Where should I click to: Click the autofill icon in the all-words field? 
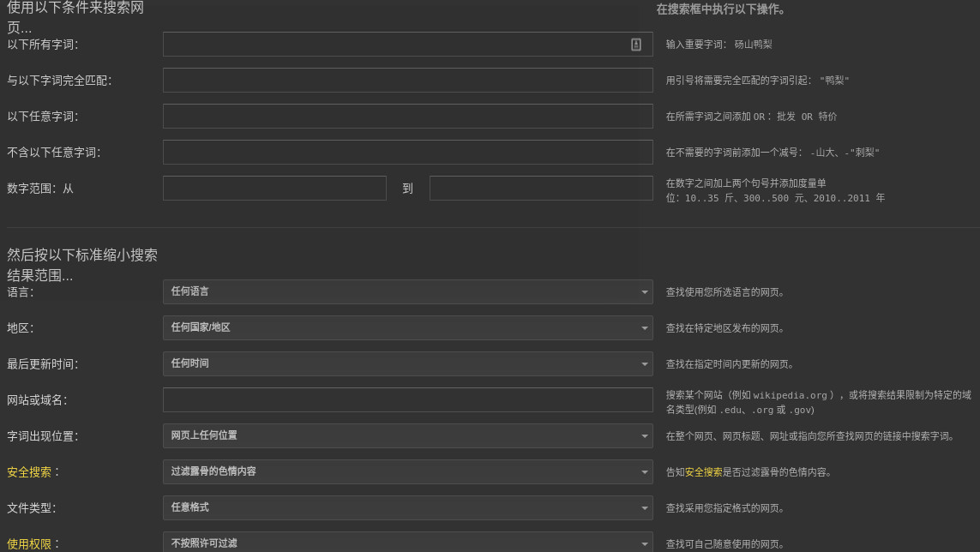[635, 45]
